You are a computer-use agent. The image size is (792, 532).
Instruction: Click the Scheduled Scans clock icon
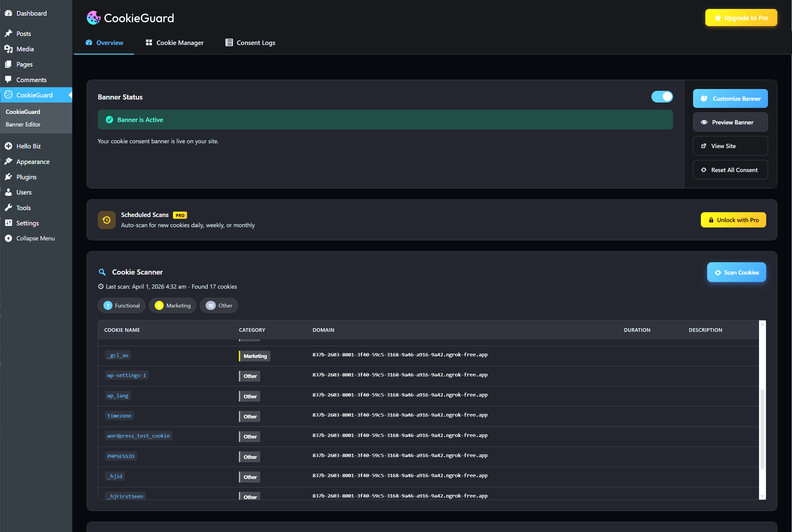(106, 220)
